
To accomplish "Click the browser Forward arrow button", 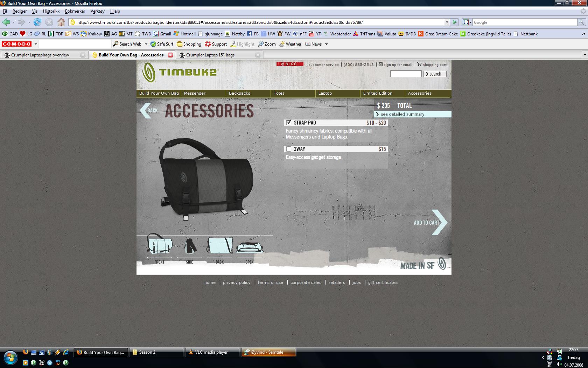I will (x=22, y=22).
